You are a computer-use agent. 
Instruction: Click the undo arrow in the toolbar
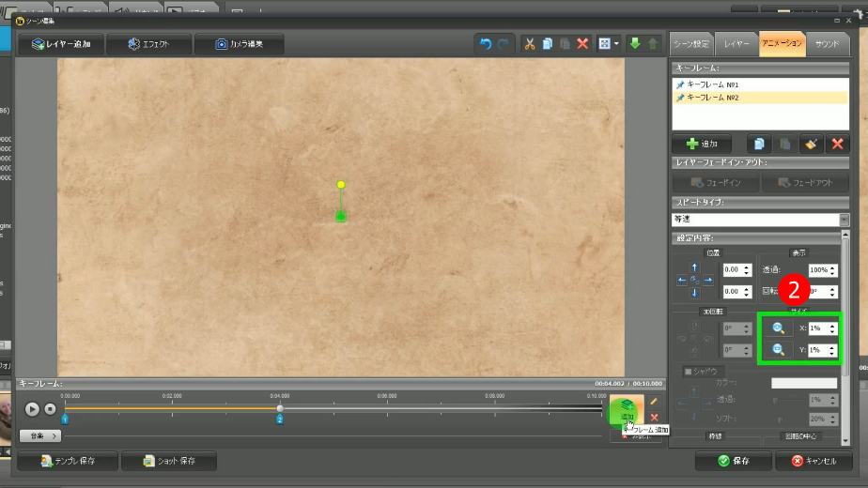486,44
